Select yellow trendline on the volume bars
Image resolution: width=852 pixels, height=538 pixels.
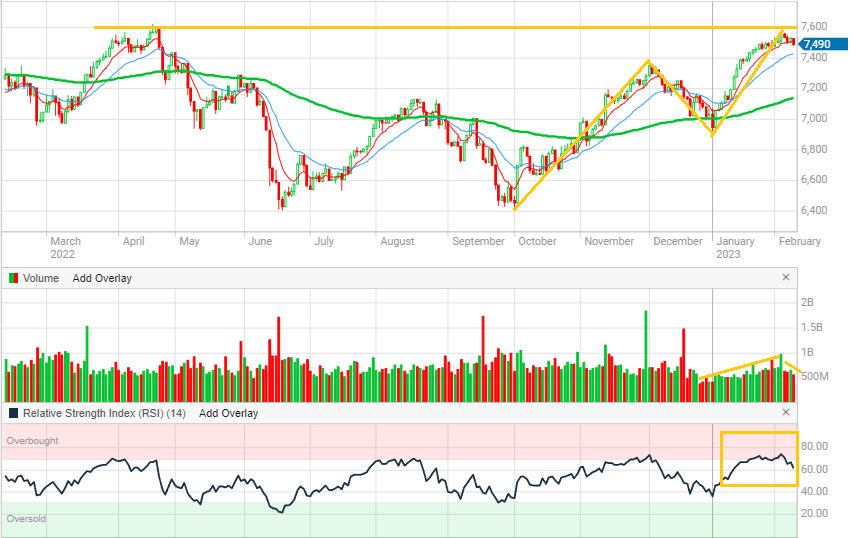click(740, 367)
